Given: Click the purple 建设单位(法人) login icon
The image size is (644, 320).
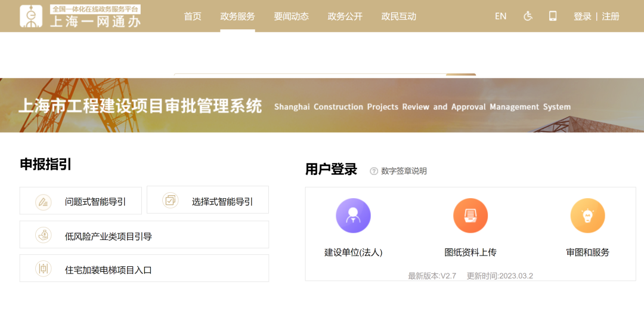Looking at the screenshot, I should (x=353, y=216).
